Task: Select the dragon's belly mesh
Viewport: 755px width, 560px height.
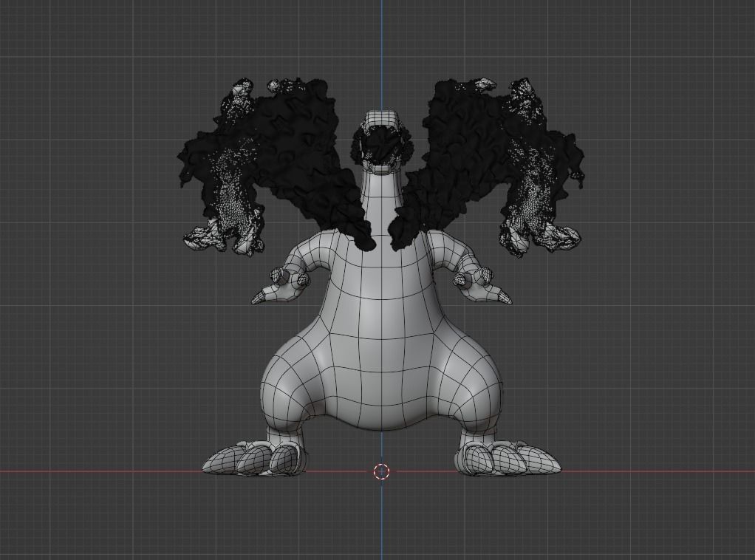Action: click(x=381, y=356)
